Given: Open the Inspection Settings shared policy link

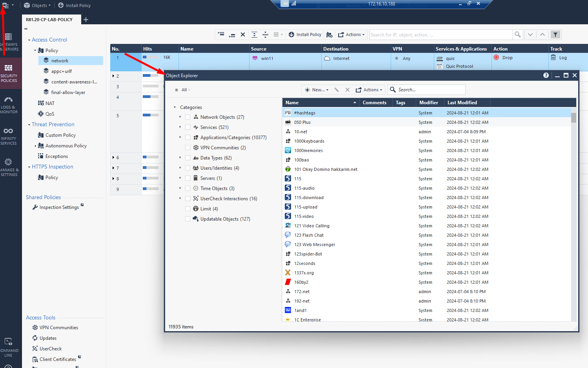Looking at the screenshot, I should [x=59, y=207].
